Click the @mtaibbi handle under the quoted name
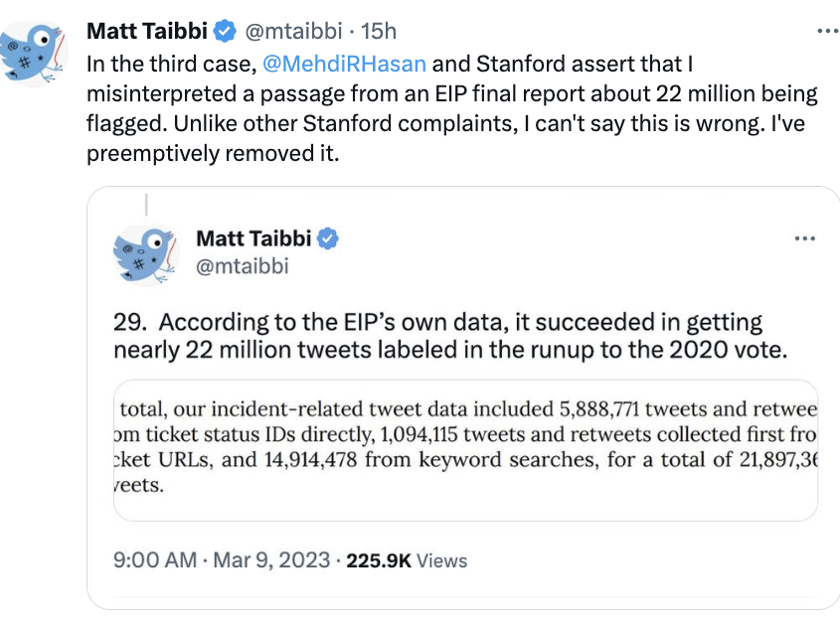This screenshot has width=840, height=628. 243,266
